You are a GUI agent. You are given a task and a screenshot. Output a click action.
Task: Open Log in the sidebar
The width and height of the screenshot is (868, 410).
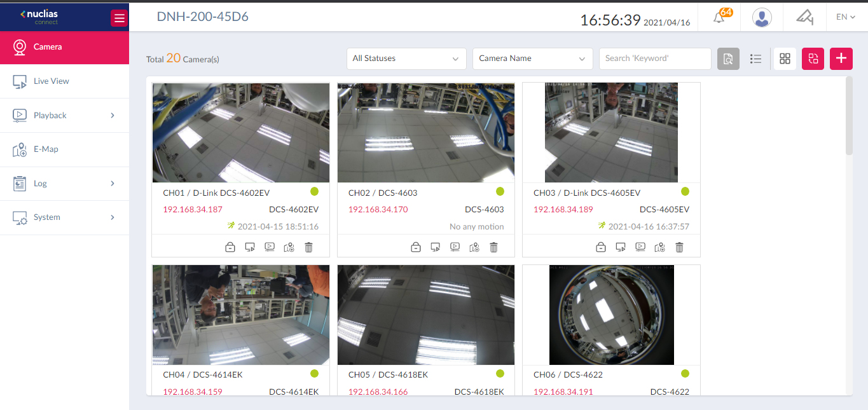click(x=64, y=183)
